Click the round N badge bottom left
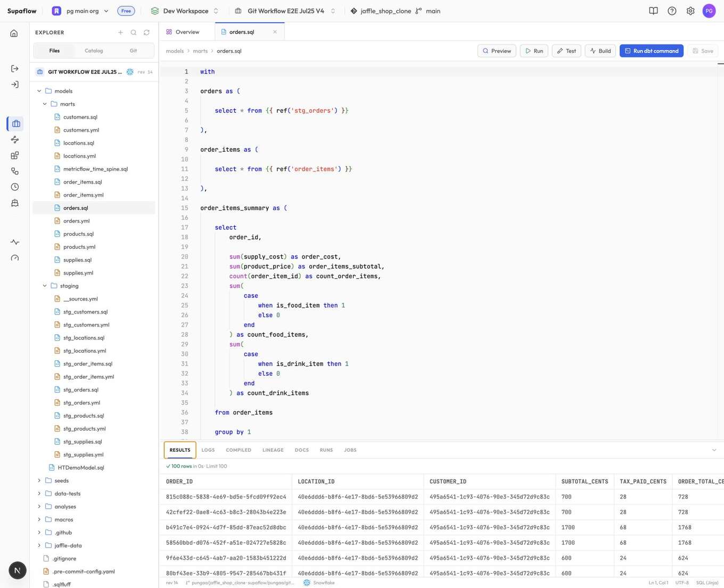Screen dimensions: 724x588 point(17,570)
